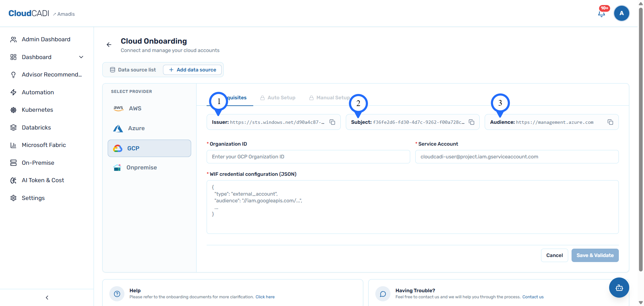Click the Databricks layers icon
Screen dimensions: 644x306
[x=13, y=127]
